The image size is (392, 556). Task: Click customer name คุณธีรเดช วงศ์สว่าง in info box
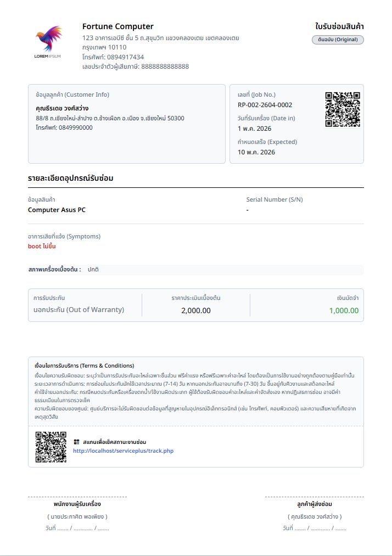click(x=62, y=108)
